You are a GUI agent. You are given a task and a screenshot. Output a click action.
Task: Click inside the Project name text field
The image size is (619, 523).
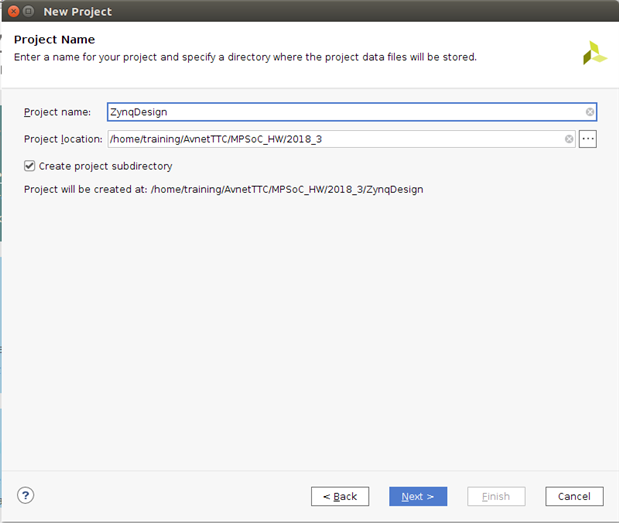point(340,112)
